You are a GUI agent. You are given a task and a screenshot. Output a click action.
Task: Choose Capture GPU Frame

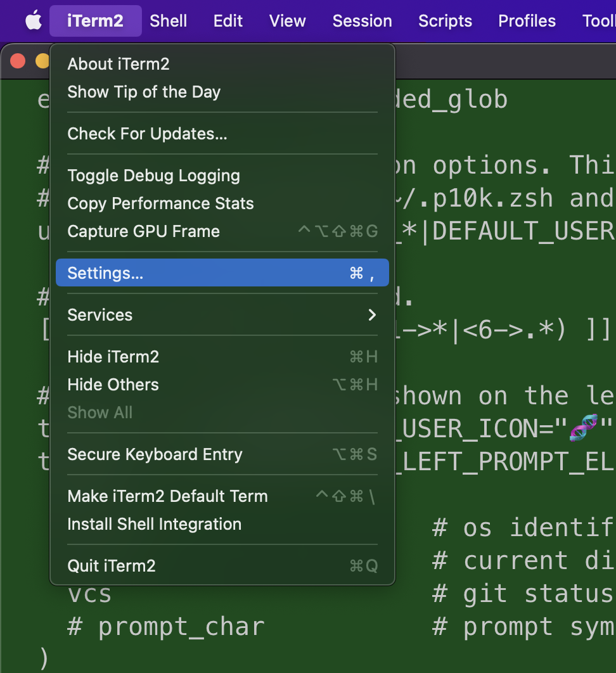(222, 231)
